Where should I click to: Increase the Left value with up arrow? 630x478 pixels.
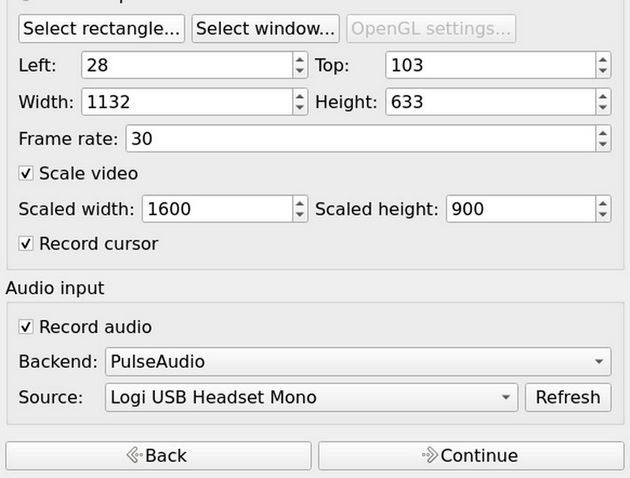point(300,60)
